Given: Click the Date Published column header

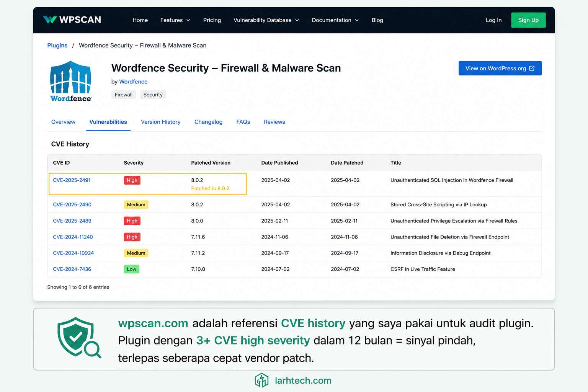Looking at the screenshot, I should (x=279, y=163).
